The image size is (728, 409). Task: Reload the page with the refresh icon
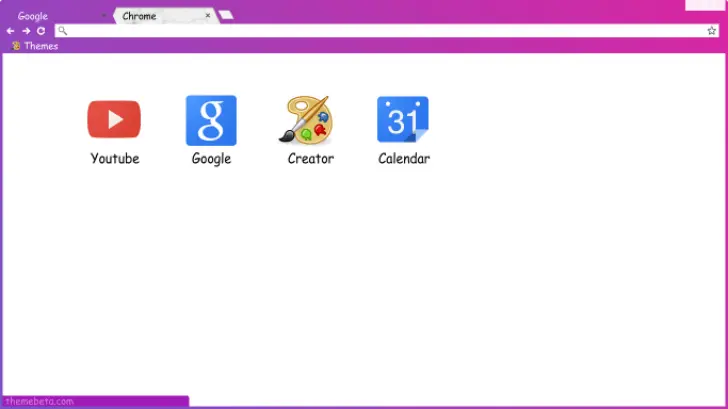point(41,31)
